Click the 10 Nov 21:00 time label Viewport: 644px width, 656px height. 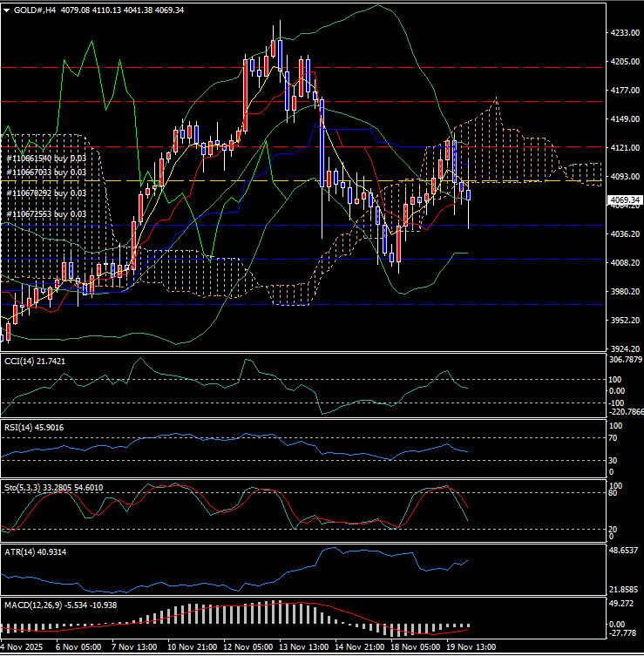[190, 648]
